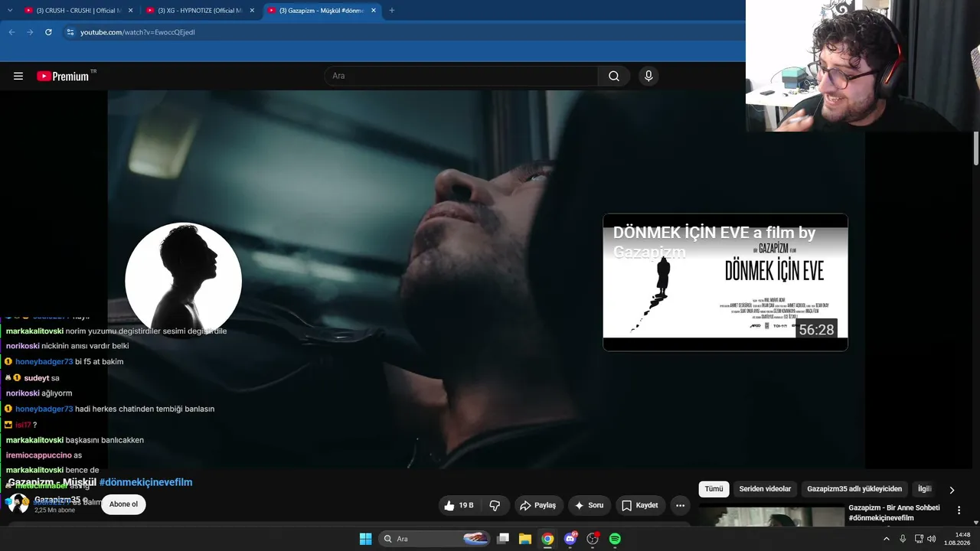Image resolution: width=980 pixels, height=551 pixels.
Task: Open more actions three-dot menu
Action: [x=680, y=505]
